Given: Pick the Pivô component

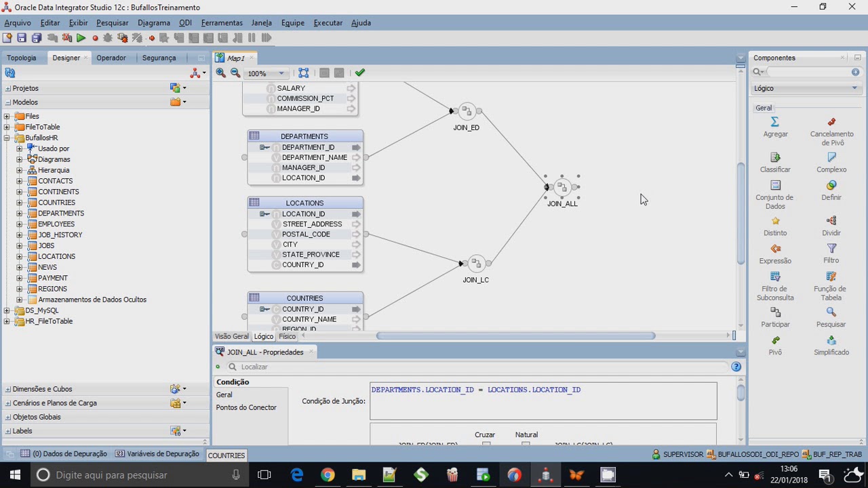Looking at the screenshot, I should pos(775,346).
